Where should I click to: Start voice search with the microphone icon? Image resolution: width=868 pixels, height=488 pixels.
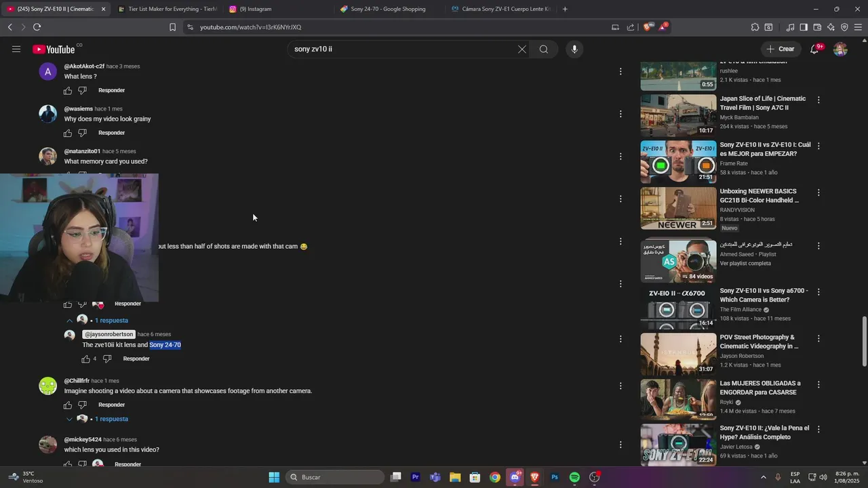[x=574, y=49]
